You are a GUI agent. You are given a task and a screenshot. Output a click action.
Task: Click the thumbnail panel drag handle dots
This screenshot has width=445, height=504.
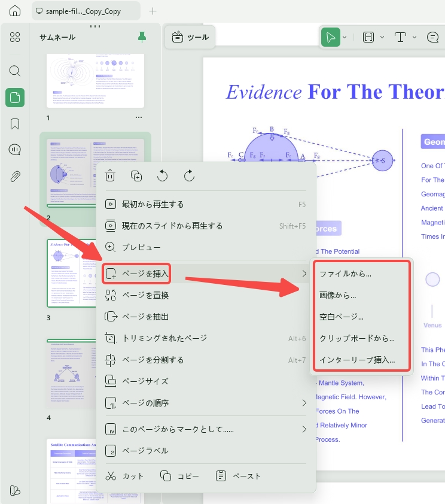95,26
